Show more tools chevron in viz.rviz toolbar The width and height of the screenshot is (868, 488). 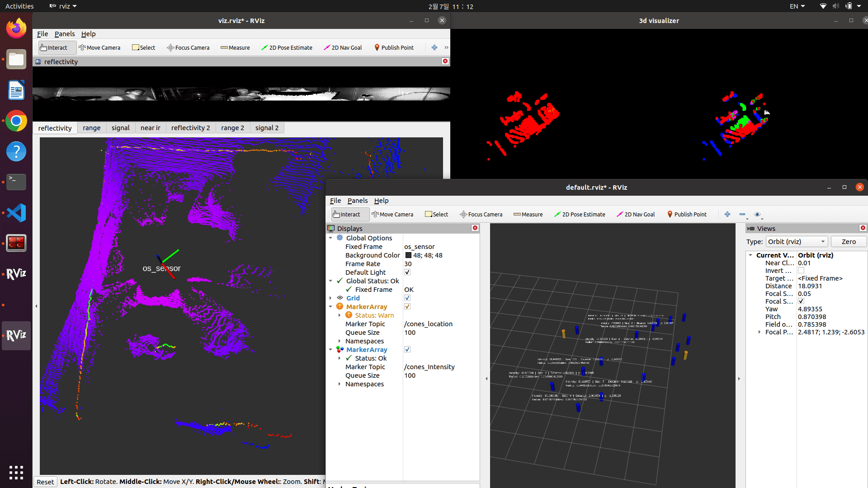[447, 47]
